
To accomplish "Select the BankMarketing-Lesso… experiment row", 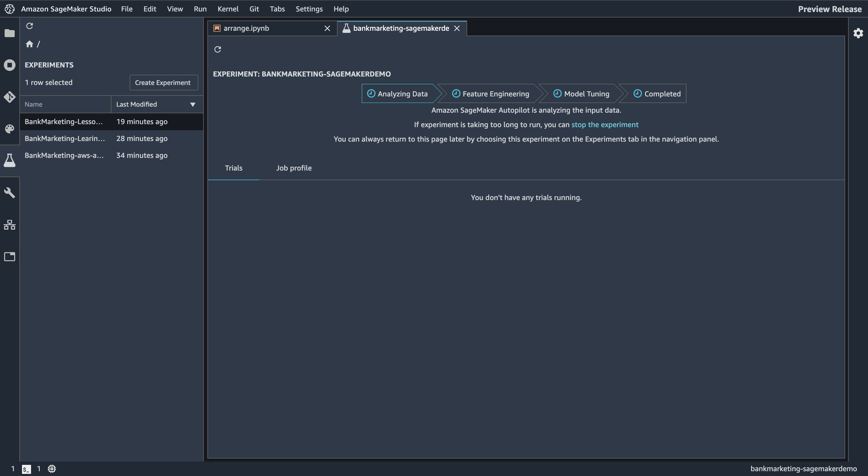I will pos(111,122).
